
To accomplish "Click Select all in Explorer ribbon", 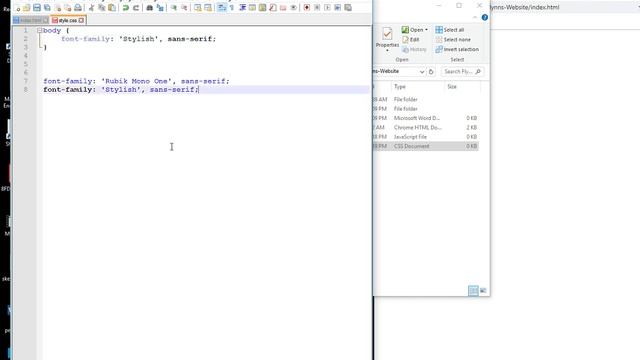I will click(449, 30).
